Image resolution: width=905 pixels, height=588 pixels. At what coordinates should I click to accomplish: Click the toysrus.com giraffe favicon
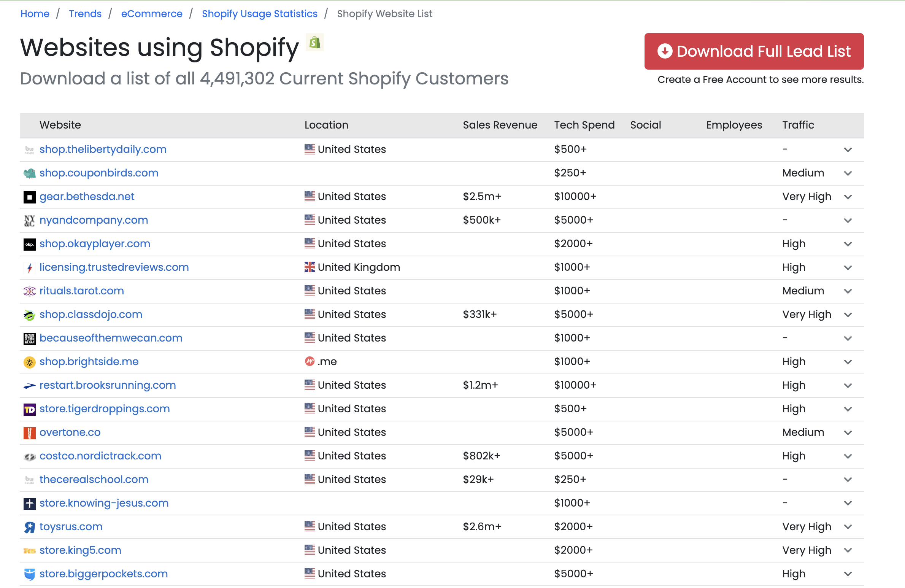(x=29, y=527)
